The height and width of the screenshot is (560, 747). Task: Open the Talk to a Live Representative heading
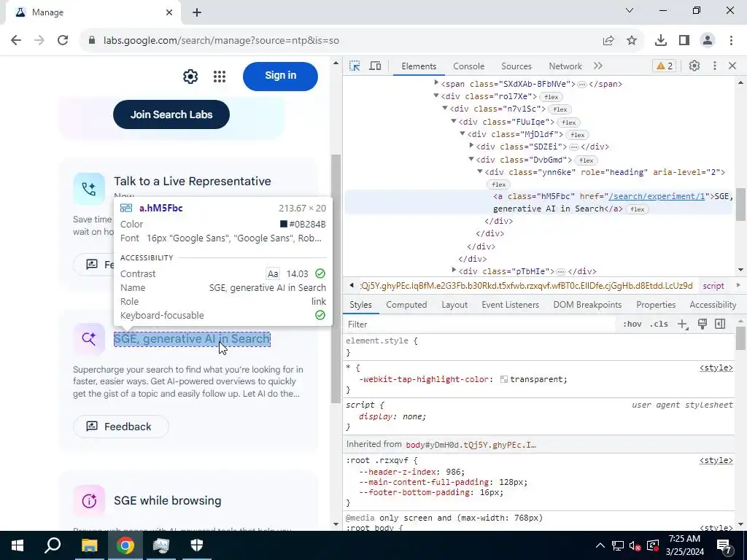pos(193,182)
